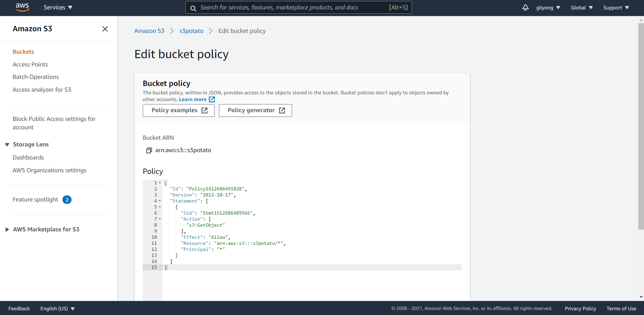
Task: Fold the Action array at line 7
Action: click(x=160, y=219)
